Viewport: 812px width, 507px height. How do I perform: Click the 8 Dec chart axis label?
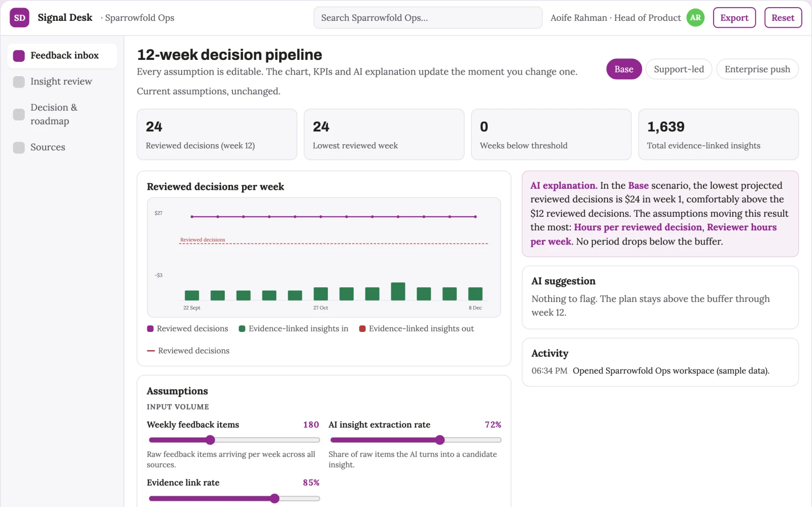coord(475,308)
